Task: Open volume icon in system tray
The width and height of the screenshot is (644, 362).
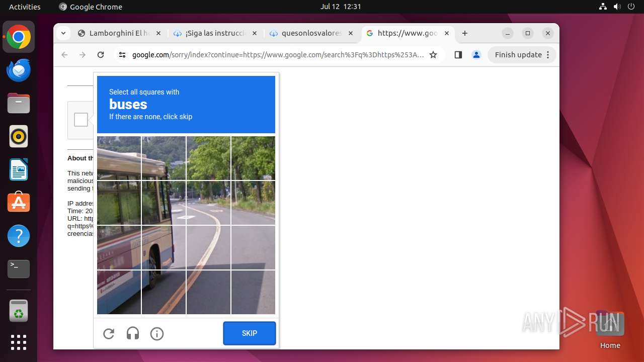Action: point(617,7)
